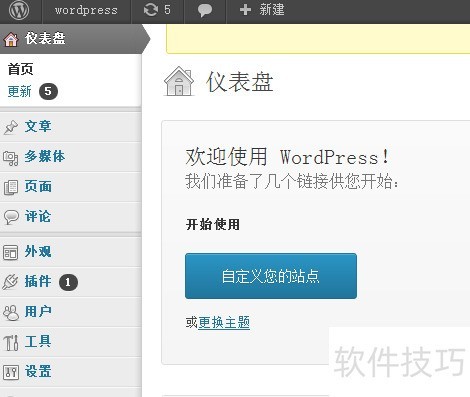Click the house icon beside 仪表盘 in sidebar
Viewport: 470px width, 397px height.
click(11, 39)
